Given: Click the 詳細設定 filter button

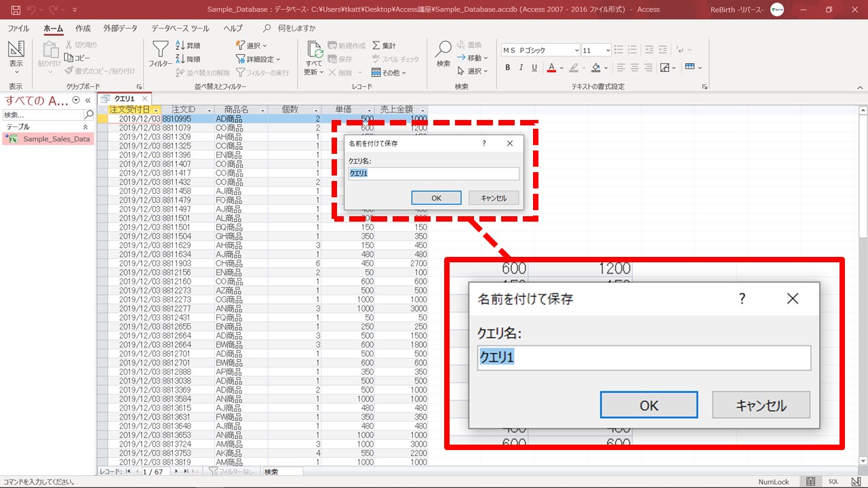Looking at the screenshot, I should [258, 59].
